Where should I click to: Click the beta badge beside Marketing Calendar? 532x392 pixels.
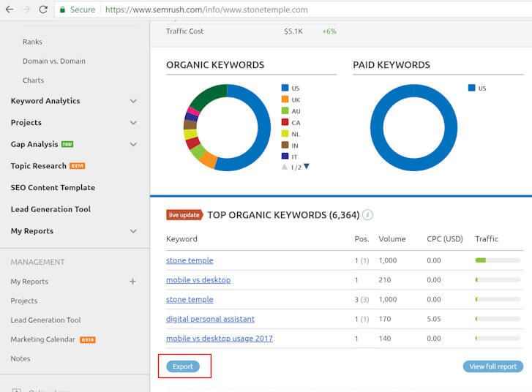point(88,339)
